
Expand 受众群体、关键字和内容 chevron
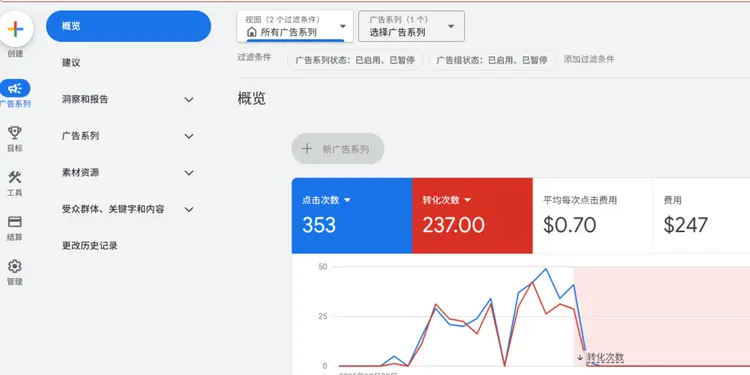[189, 210]
